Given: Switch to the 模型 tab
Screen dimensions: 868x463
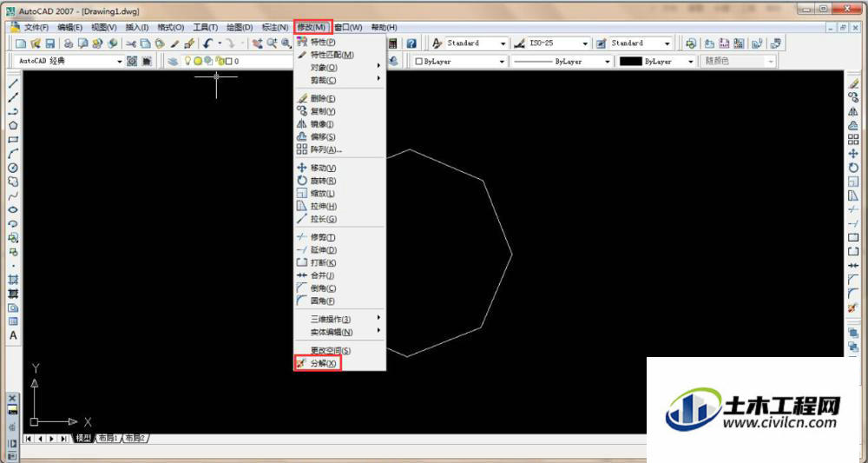Looking at the screenshot, I should tap(83, 438).
